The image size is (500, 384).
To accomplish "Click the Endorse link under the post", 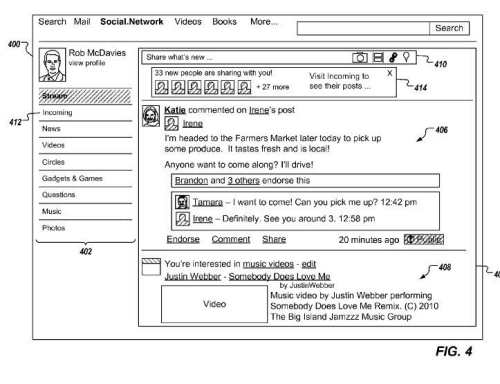I will tap(183, 239).
